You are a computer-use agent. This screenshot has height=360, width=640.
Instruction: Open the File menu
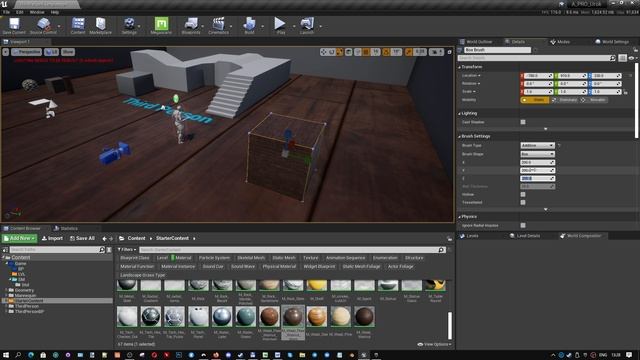7,12
